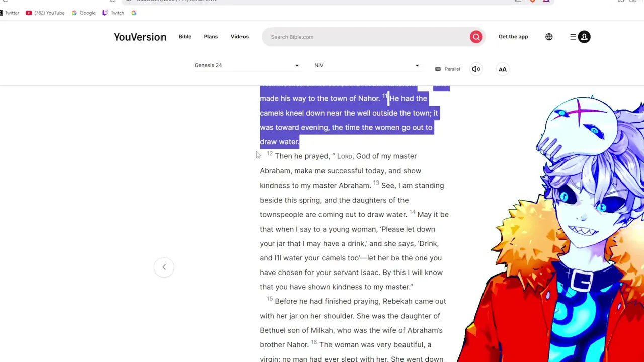This screenshot has height=362, width=644.
Task: Play audio with the speaker icon
Action: pos(476,69)
